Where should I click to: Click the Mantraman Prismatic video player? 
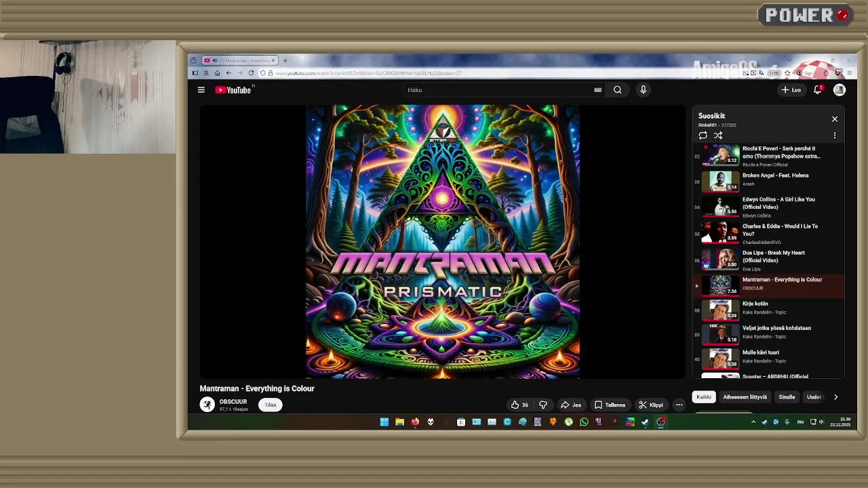click(443, 241)
